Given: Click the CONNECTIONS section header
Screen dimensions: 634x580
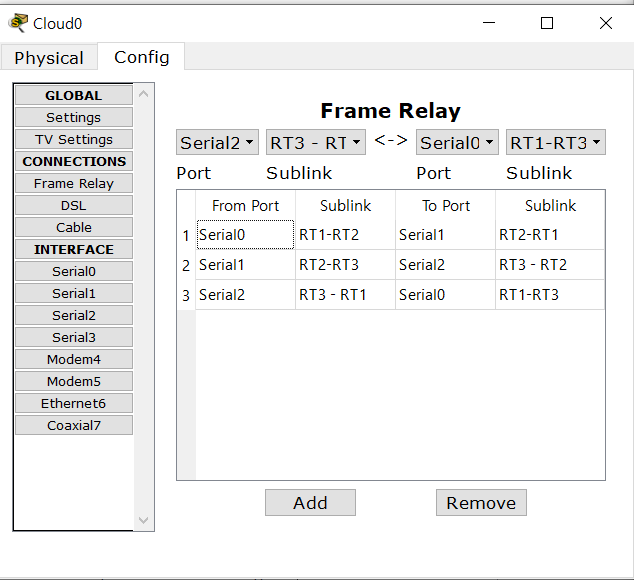Looking at the screenshot, I should (x=74, y=161).
